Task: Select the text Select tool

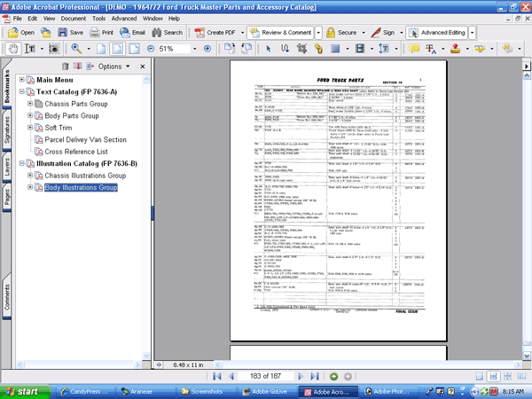Action: click(x=30, y=49)
